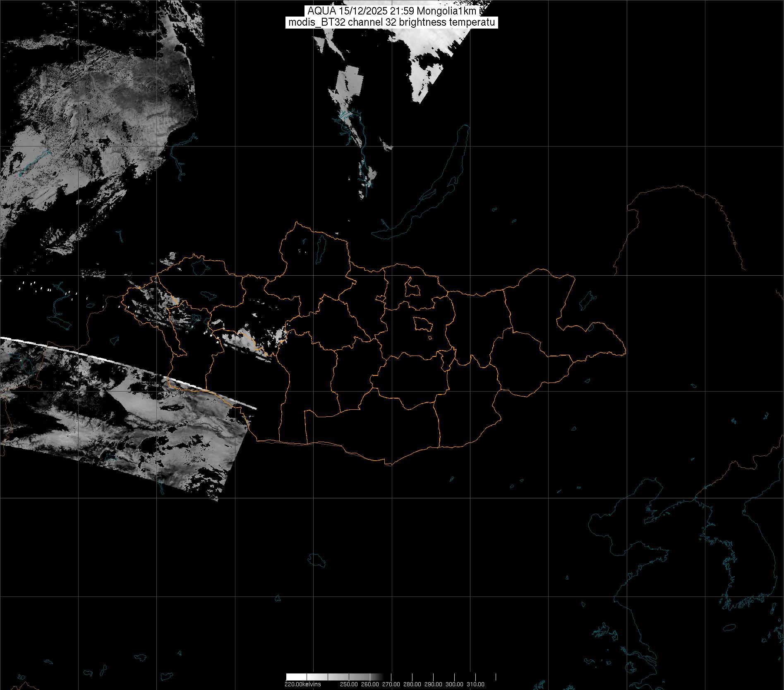Click the "220.00kelvins" scale label
Image resolution: width=784 pixels, height=690 pixels.
tap(302, 684)
